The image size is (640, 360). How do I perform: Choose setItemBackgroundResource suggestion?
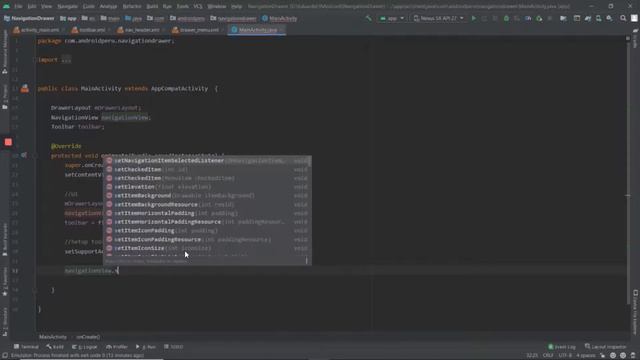(207, 204)
